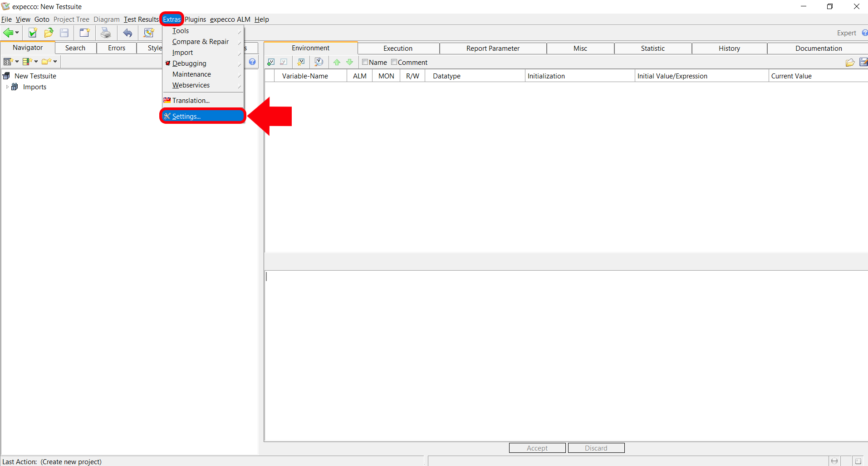This screenshot has height=466, width=868.
Task: Open the dropdown next to the back arrow
Action: pos(17,33)
